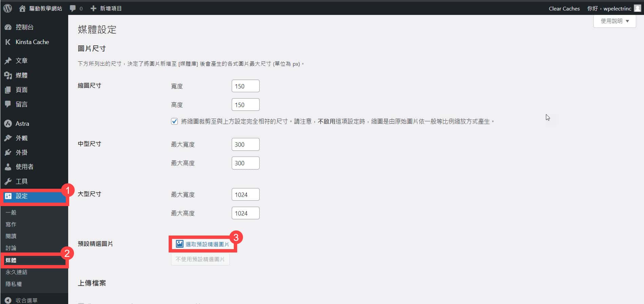Open 媒體 under the 設定 submenu
The height and width of the screenshot is (304, 644).
pyautogui.click(x=11, y=260)
